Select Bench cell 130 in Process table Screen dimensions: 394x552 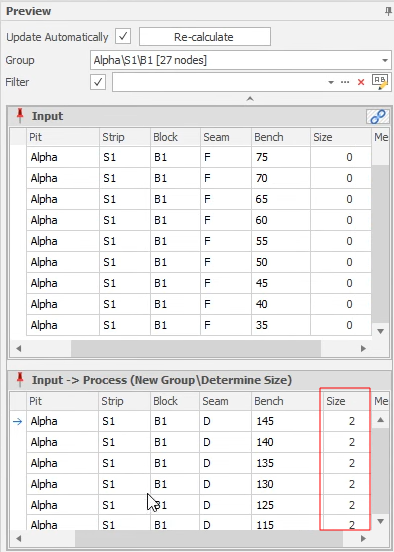click(x=286, y=484)
